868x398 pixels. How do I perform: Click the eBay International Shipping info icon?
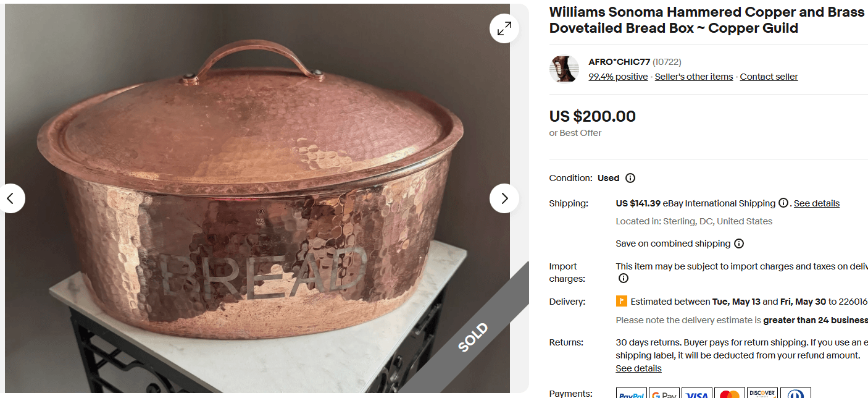pyautogui.click(x=782, y=203)
